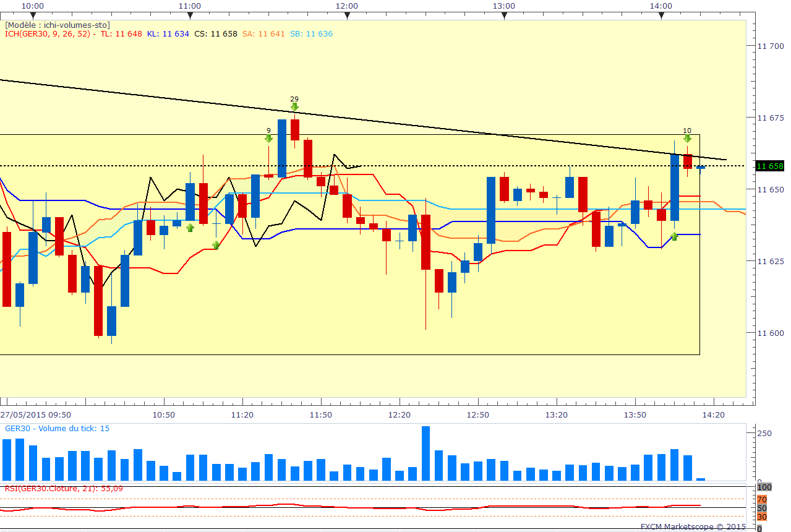The image size is (791, 532).
Task: Select the leftmost green up arrow signal
Action: [x=190, y=228]
